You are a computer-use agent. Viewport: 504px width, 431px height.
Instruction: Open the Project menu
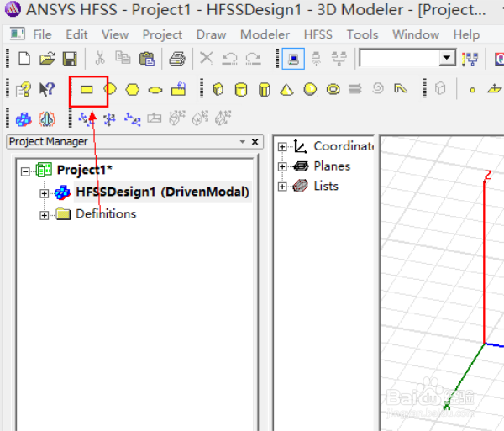coord(162,34)
